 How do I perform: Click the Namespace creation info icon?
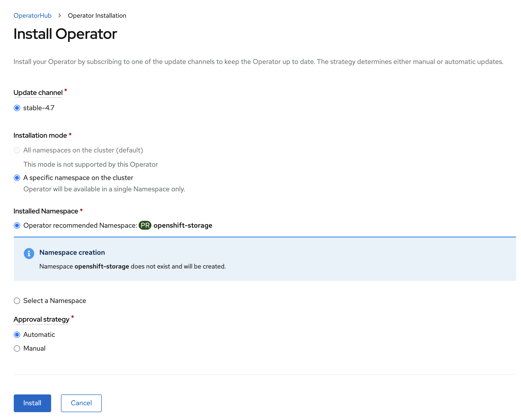click(x=29, y=253)
